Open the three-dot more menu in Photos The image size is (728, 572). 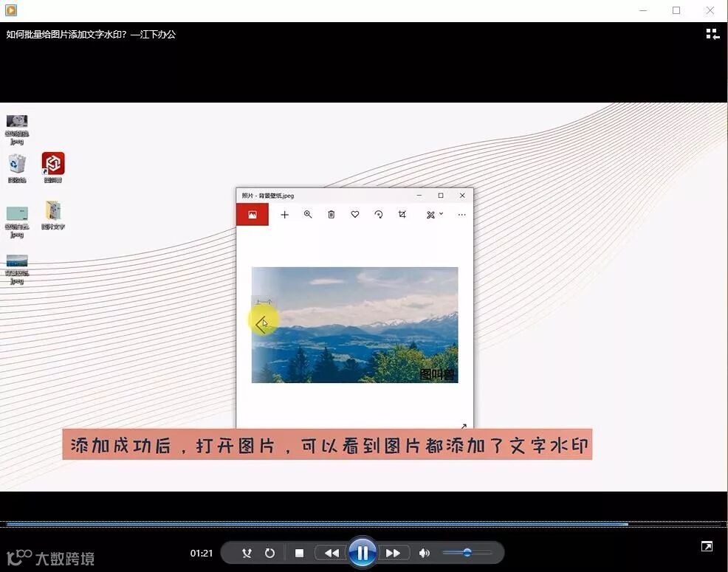(x=461, y=215)
